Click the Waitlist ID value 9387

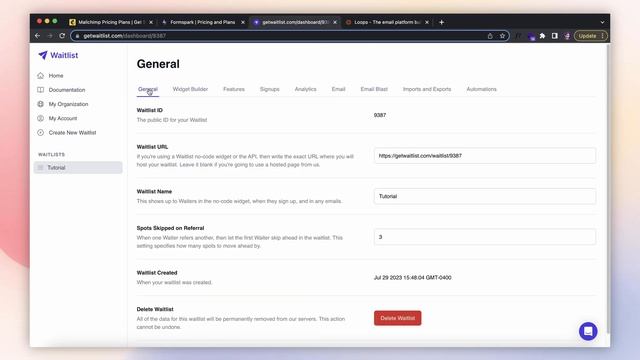380,115
